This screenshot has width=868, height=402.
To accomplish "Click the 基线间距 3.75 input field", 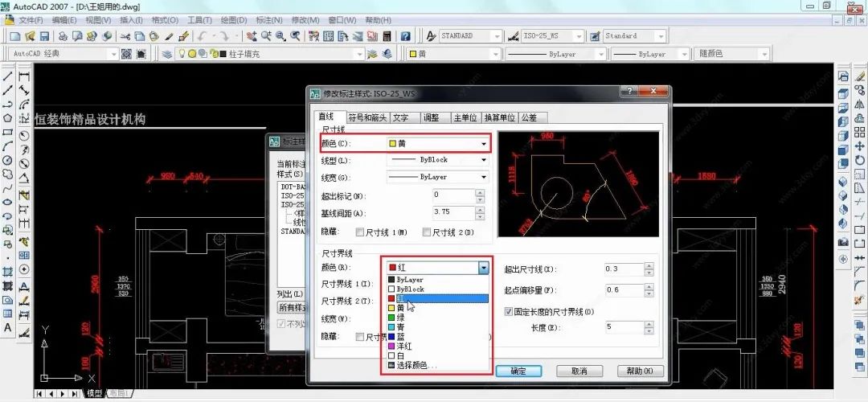I will [x=454, y=213].
